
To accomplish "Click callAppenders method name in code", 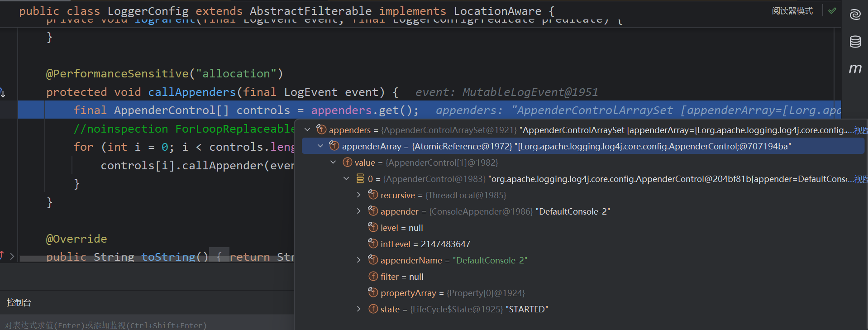I will point(192,92).
